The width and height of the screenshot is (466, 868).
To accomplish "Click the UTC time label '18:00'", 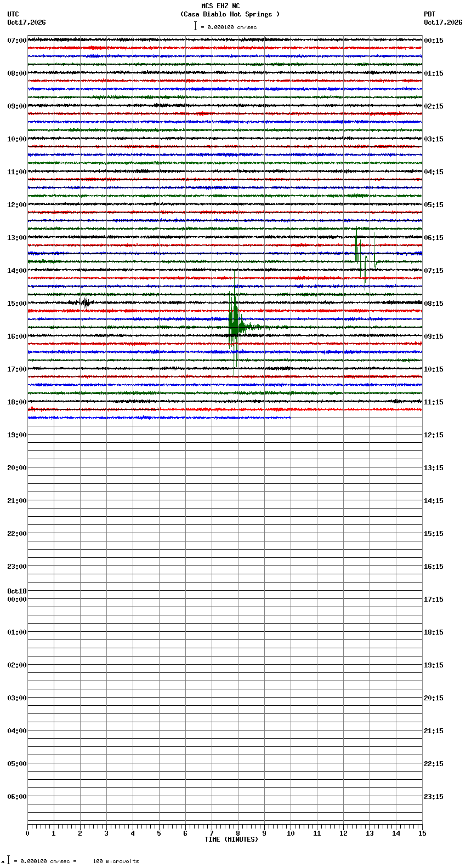I will (x=17, y=402).
